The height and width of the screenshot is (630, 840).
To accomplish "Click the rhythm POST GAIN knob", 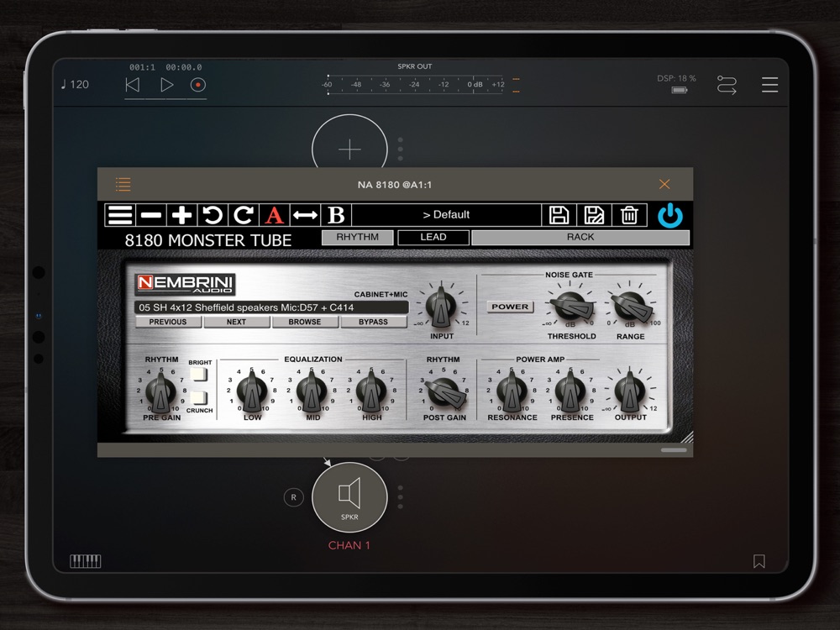I will click(444, 392).
